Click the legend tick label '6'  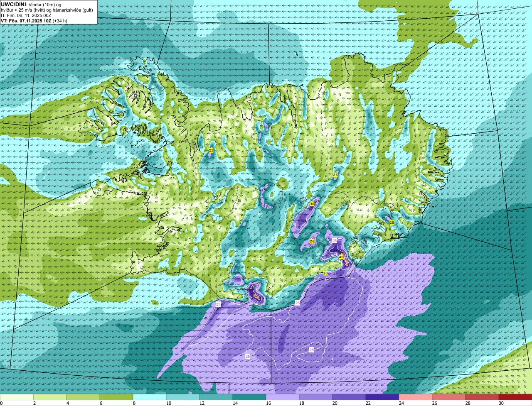click(x=101, y=403)
